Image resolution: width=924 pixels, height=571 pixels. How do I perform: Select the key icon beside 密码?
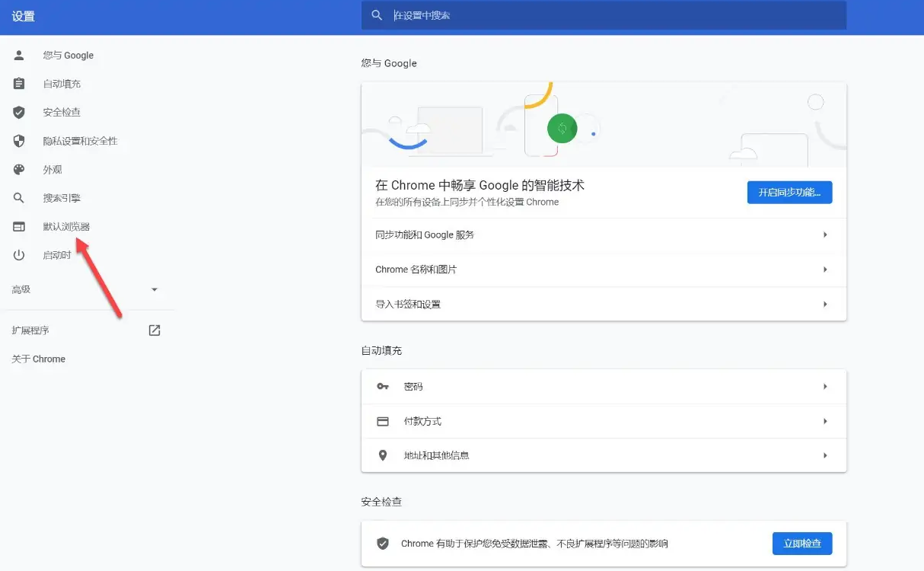tap(383, 386)
